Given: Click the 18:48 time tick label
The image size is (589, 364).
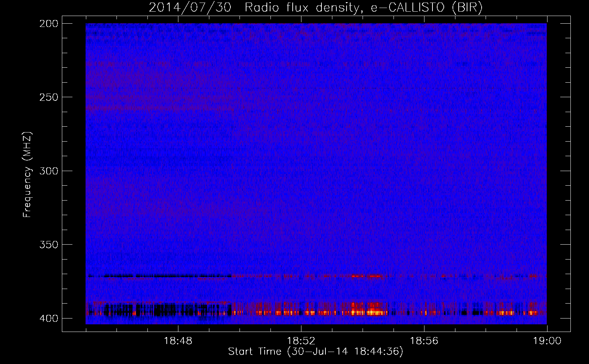Looking at the screenshot, I should (178, 341).
